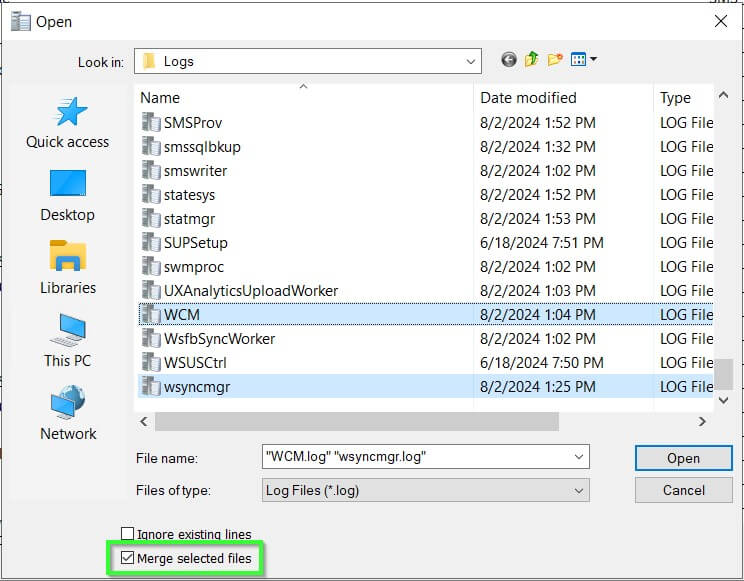
Task: Click the horizontal scrollbar right arrow
Action: point(702,421)
